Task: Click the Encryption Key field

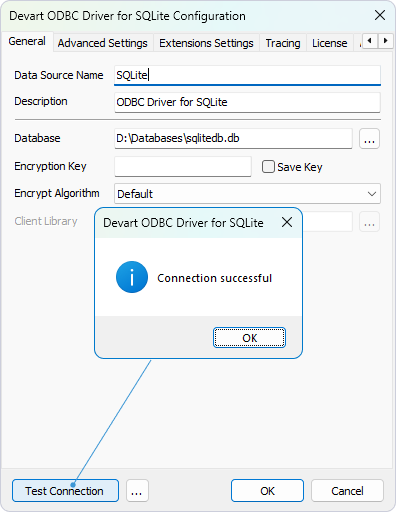Action: click(x=183, y=166)
